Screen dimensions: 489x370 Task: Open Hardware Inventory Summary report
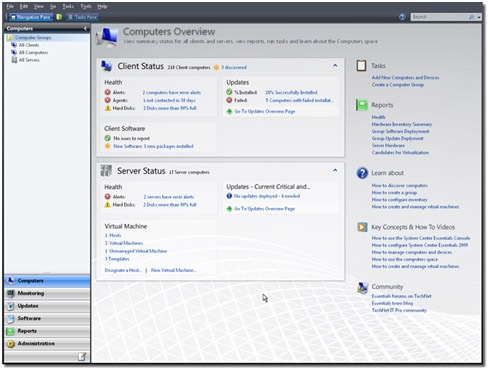point(402,124)
